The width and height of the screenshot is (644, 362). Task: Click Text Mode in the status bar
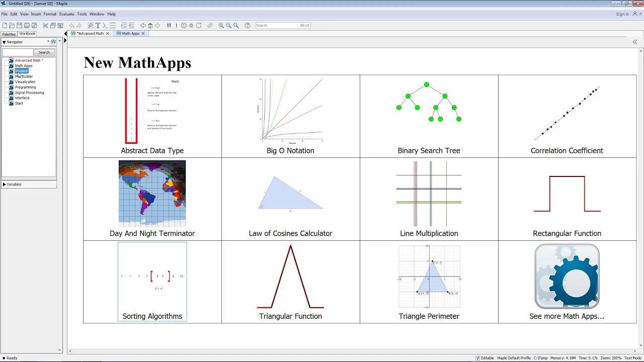[633, 358]
